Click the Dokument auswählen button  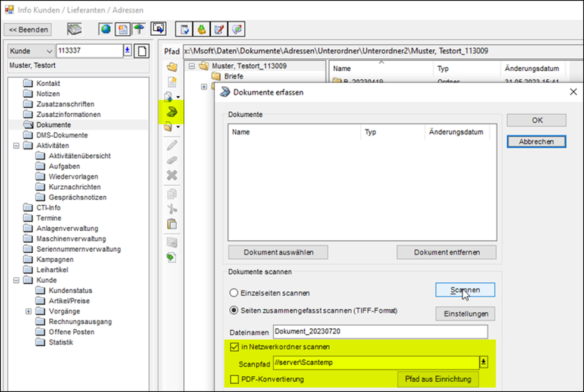coord(278,252)
